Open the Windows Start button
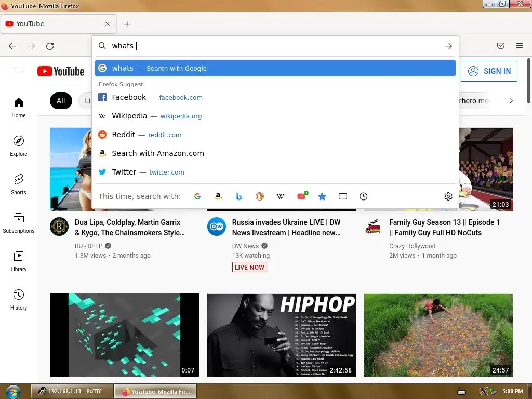The height and width of the screenshot is (399, 532). (x=12, y=392)
